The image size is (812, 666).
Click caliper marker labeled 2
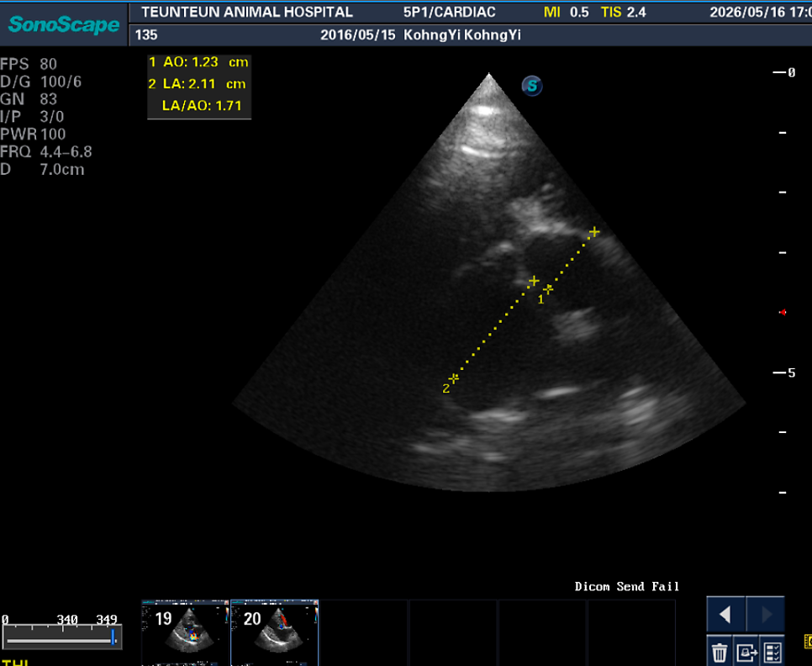[453, 378]
